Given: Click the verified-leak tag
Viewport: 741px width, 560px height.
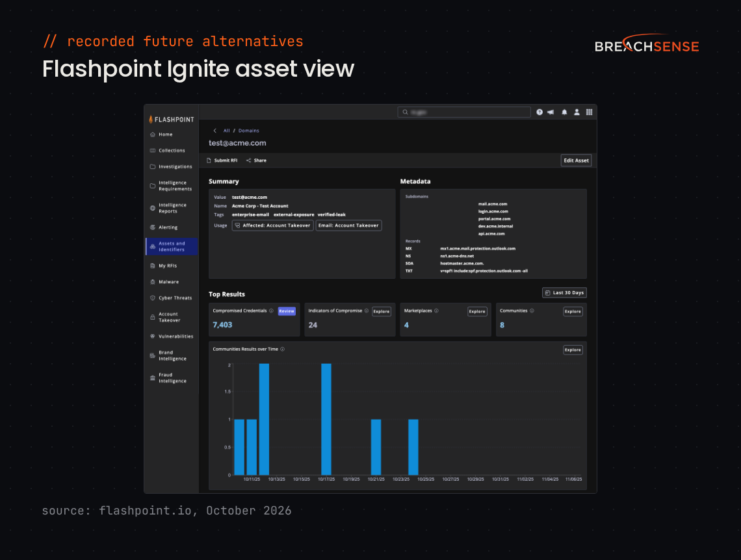Looking at the screenshot, I should tap(331, 215).
